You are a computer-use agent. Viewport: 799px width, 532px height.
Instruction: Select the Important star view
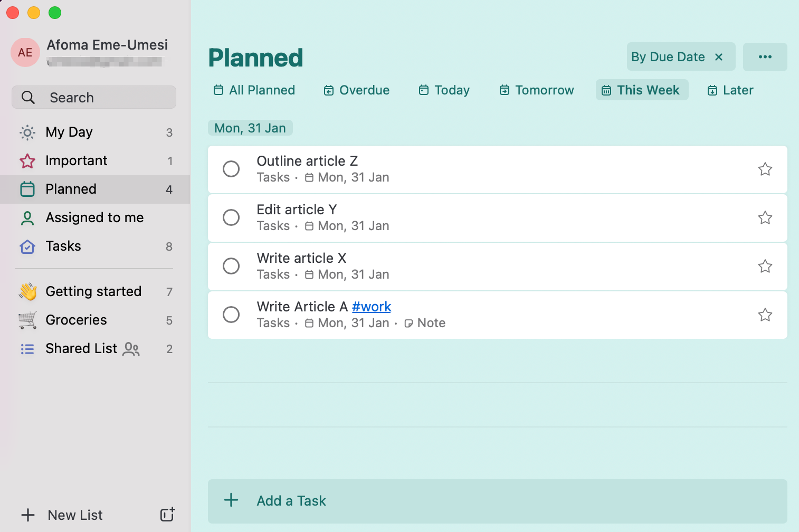pyautogui.click(x=27, y=160)
